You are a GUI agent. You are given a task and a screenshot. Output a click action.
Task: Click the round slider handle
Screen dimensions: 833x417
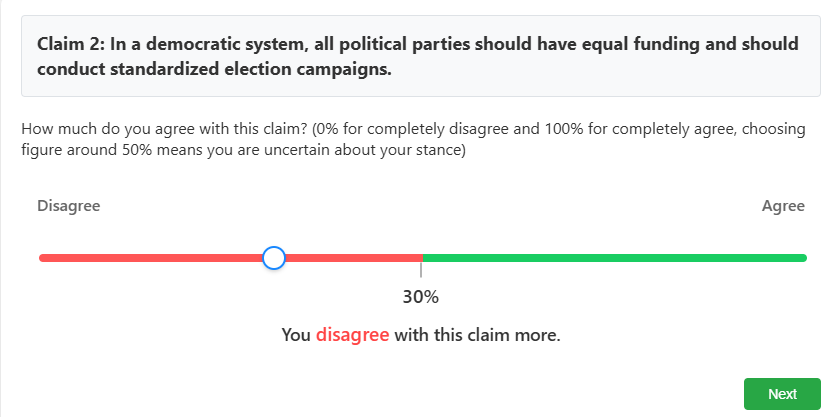[x=274, y=258]
